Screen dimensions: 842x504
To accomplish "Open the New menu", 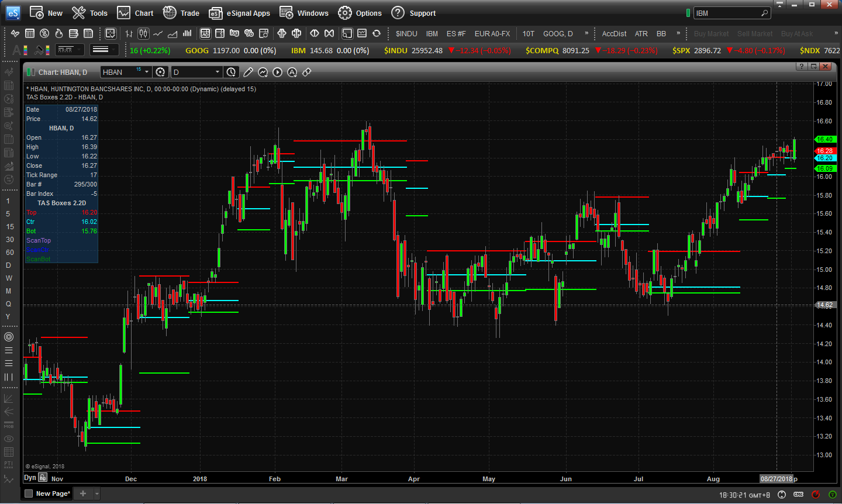I will click(46, 13).
